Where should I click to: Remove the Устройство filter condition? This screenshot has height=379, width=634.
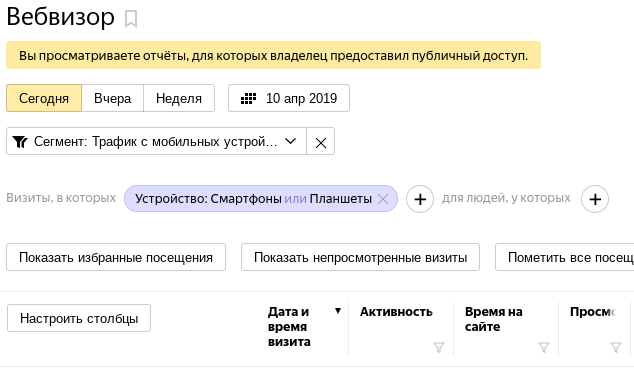point(383,199)
